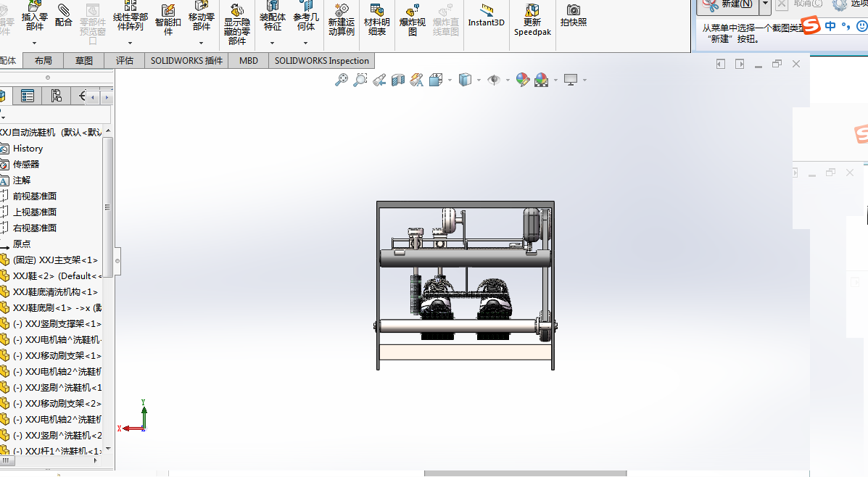Image resolution: width=868 pixels, height=477 pixels.
Task: Click Update Speedpak (更新 Speedpak) tool
Action: (532, 20)
